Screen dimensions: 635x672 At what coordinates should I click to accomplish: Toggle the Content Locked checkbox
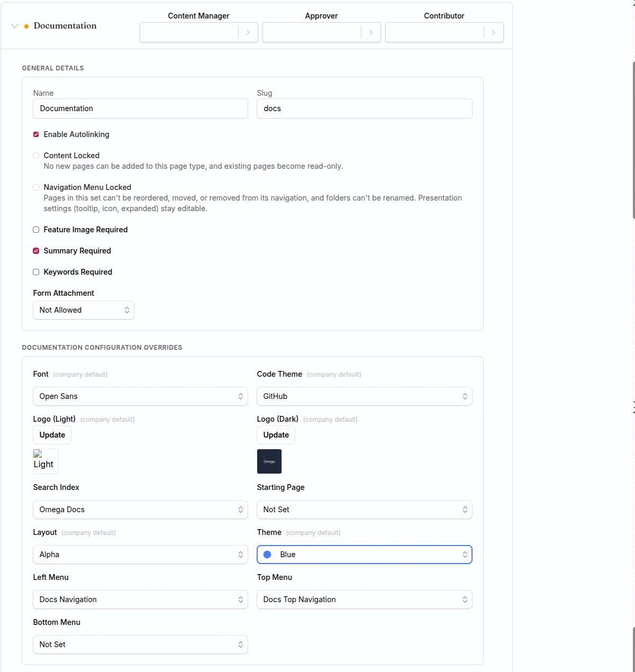[36, 156]
